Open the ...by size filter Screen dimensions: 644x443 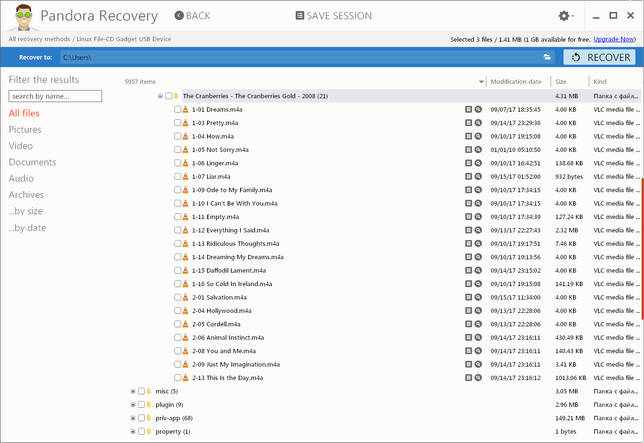(26, 211)
